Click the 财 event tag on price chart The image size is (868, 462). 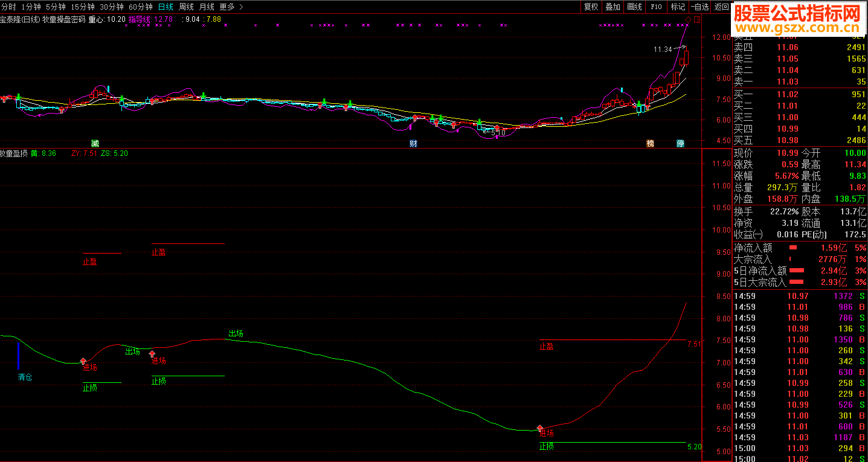(413, 143)
